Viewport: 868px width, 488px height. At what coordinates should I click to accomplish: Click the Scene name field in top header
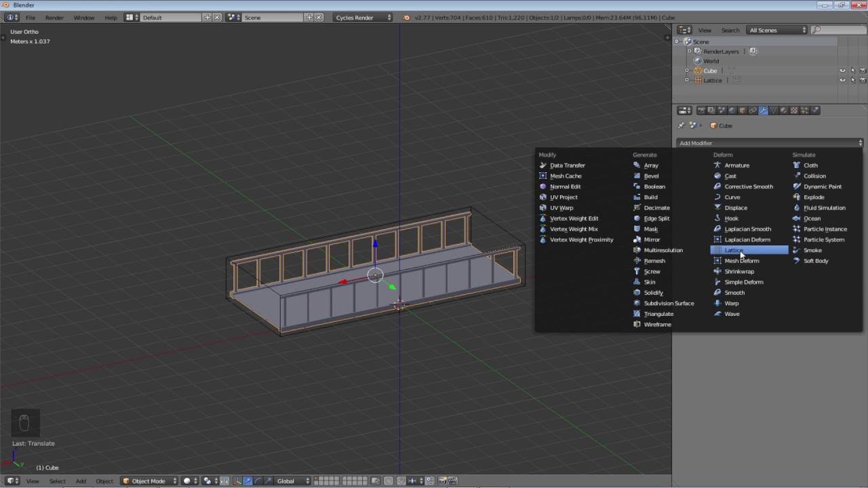273,17
